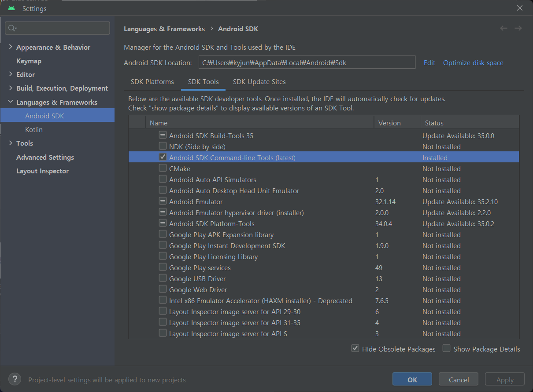Image resolution: width=533 pixels, height=392 pixels.
Task: Click the back navigation arrow
Action: (503, 28)
